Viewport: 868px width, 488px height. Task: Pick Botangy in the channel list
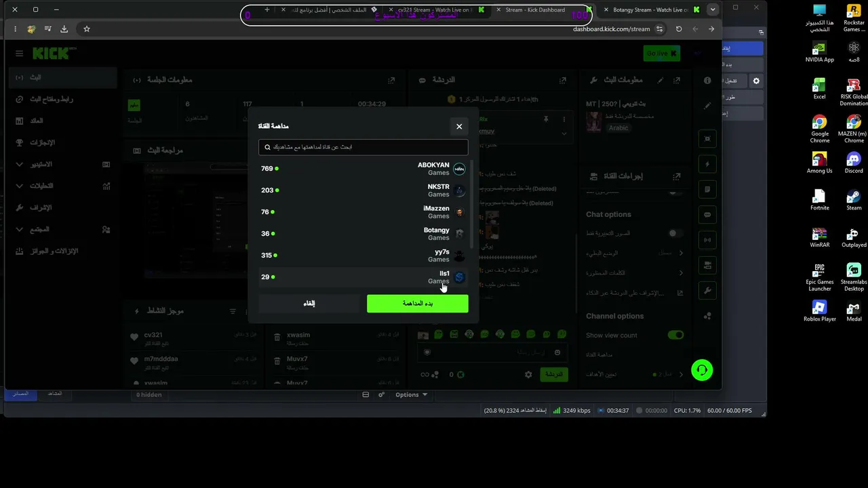(x=363, y=234)
